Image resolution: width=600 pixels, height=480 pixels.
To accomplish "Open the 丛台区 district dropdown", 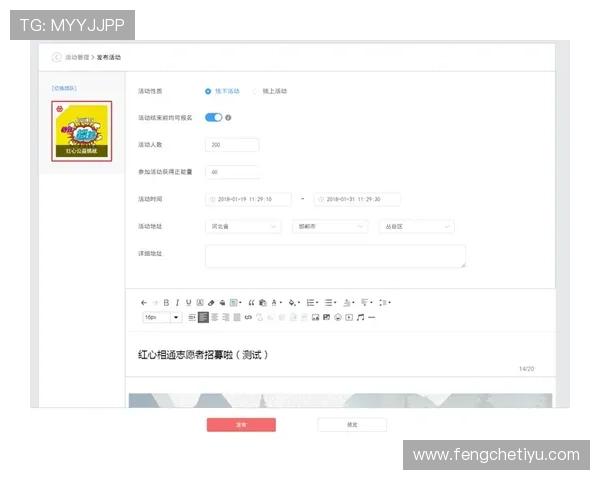I will click(x=417, y=227).
